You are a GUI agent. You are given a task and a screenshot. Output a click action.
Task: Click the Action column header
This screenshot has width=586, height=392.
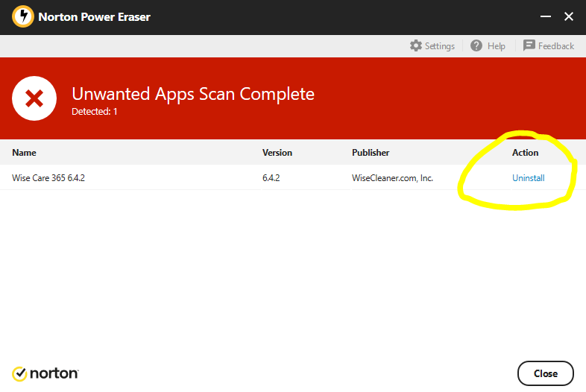525,153
